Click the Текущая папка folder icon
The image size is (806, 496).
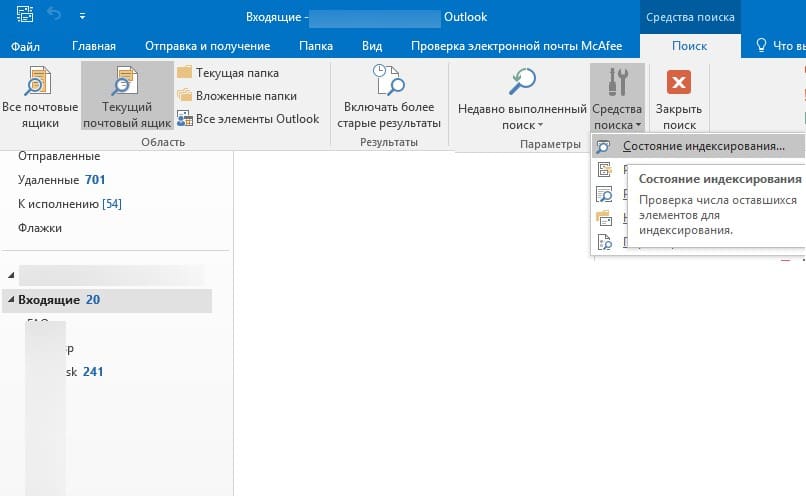click(185, 72)
